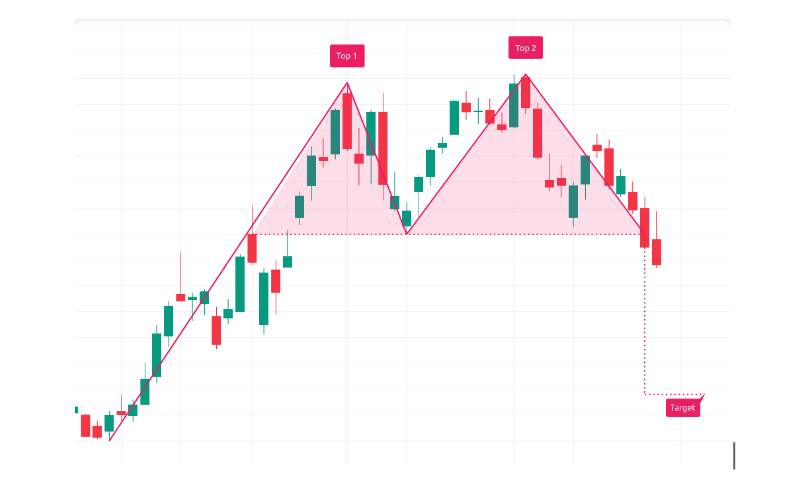800x480 pixels.
Task: Click the Top 1 label
Action: pos(347,56)
